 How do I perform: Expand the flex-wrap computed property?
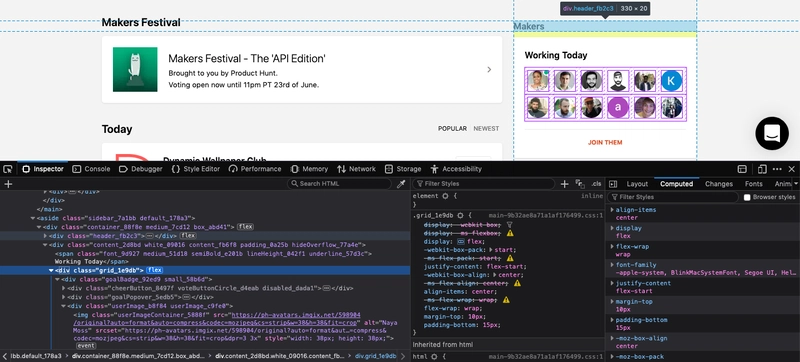612,247
